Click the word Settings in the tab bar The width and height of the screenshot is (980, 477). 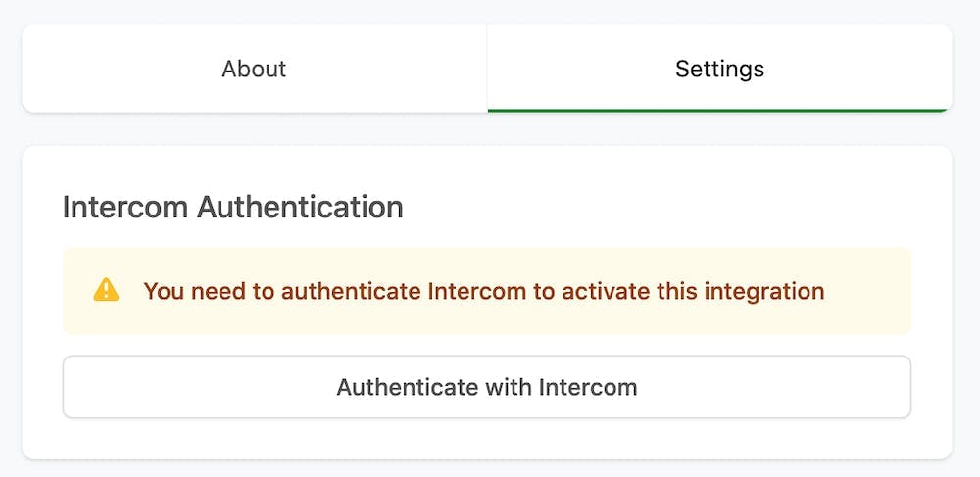point(719,69)
